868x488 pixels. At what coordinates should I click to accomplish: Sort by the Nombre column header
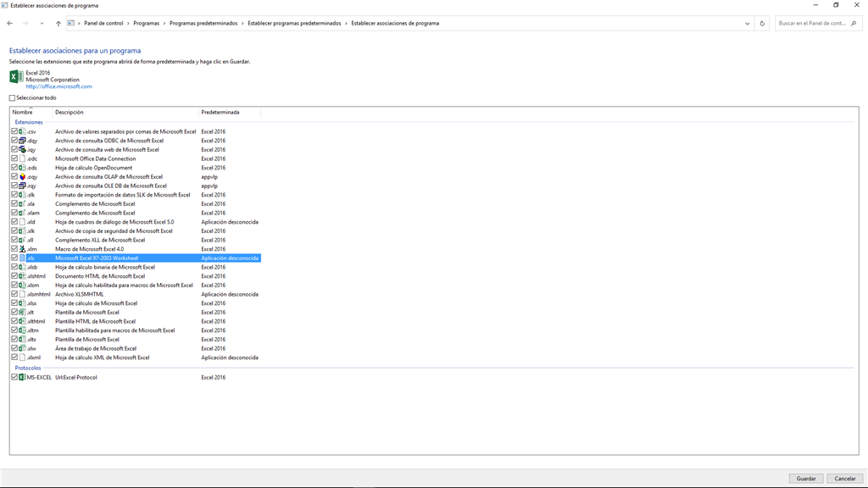31,113
